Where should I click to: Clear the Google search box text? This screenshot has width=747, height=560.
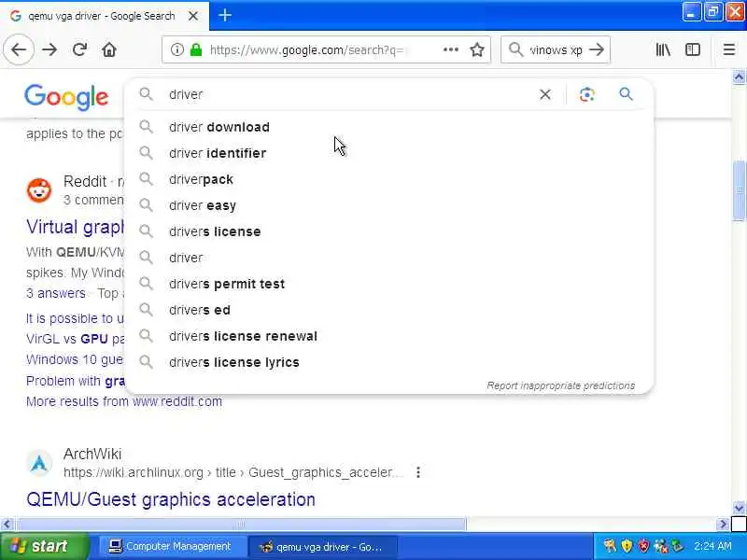pos(545,94)
